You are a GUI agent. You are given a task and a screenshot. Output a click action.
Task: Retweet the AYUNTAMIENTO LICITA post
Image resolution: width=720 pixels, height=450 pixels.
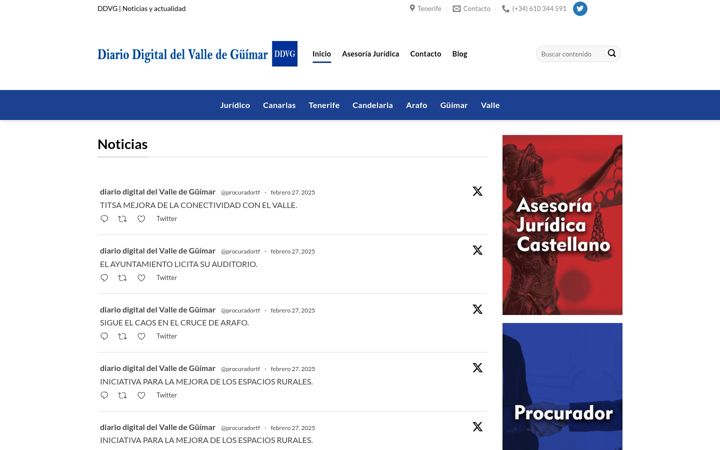coord(122,277)
